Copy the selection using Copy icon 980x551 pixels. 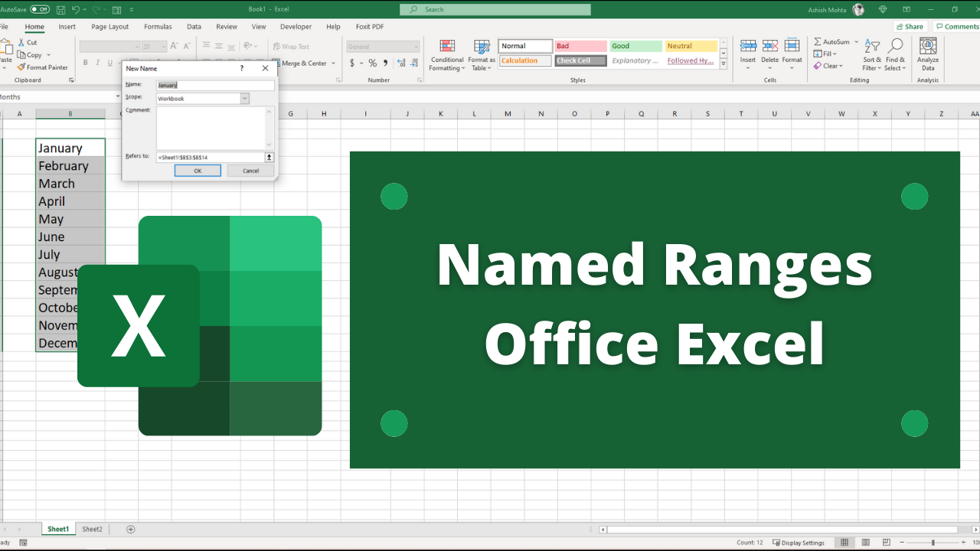coord(29,55)
